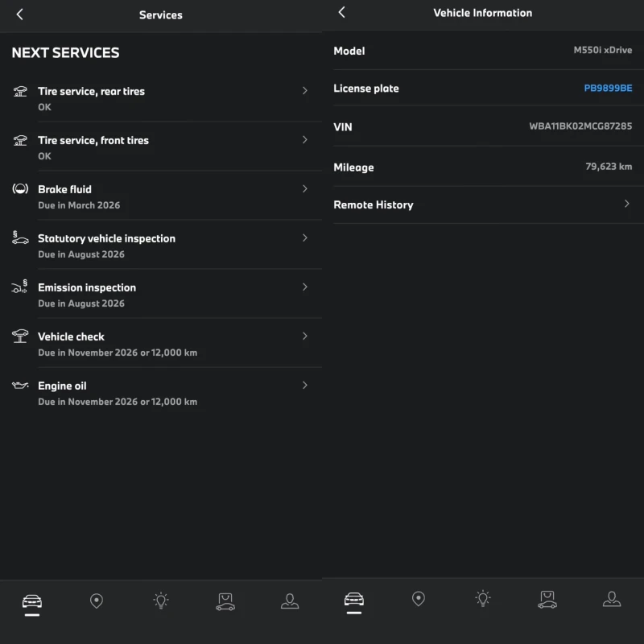Tap the back arrow on Vehicle Information screen
Screen dimensions: 644x644
pos(342,12)
